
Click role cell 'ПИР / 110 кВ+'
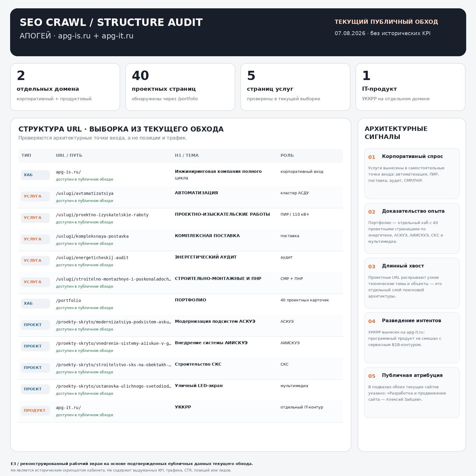pyautogui.click(x=295, y=214)
